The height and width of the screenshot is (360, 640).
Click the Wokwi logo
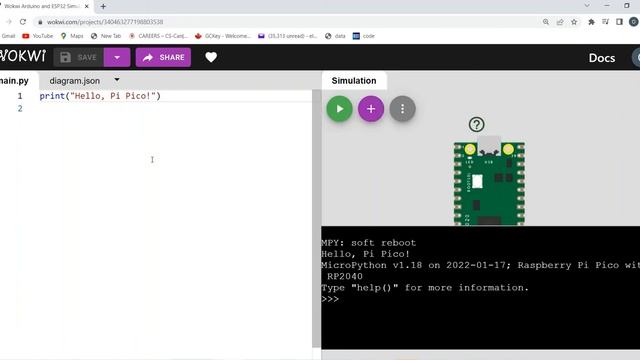click(23, 56)
